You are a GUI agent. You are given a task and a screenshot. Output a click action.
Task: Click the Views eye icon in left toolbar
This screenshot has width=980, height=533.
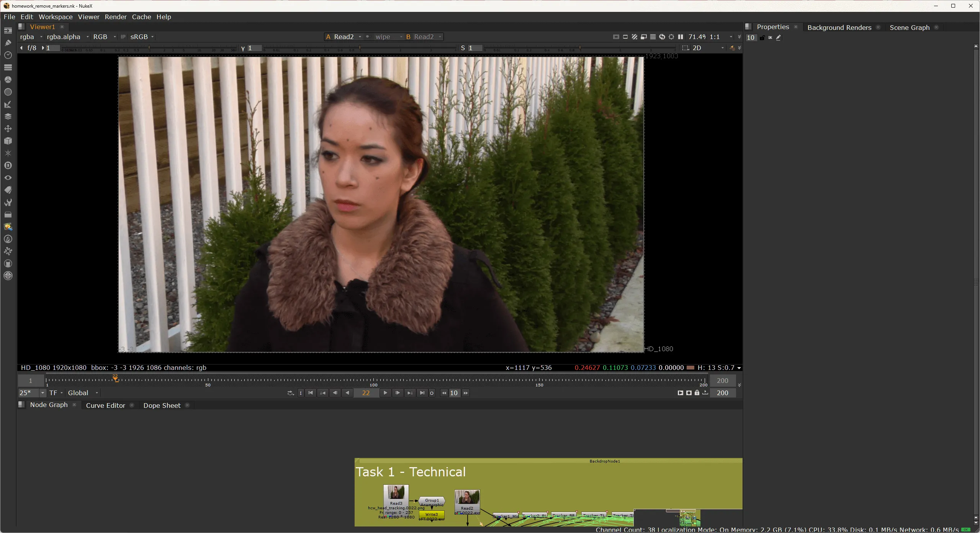click(x=8, y=178)
